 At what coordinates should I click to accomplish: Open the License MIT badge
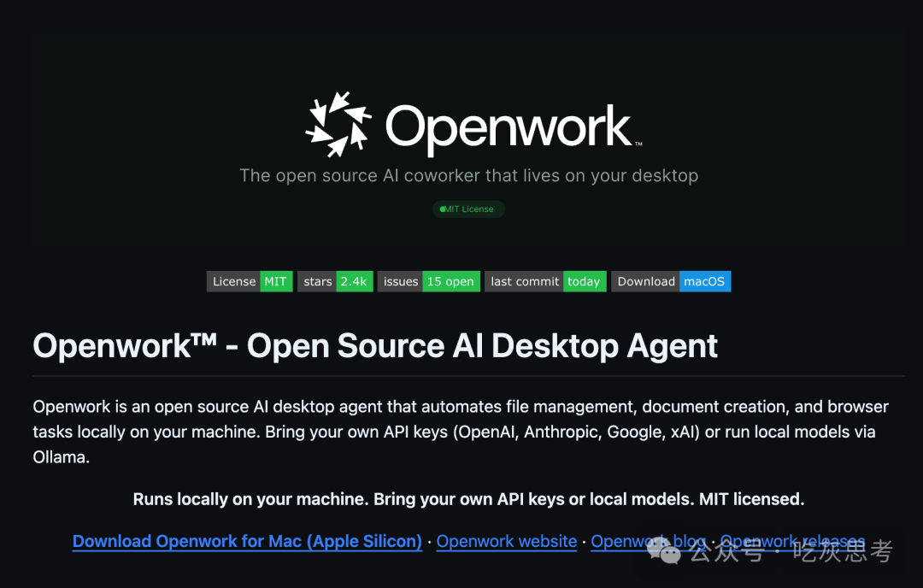[x=250, y=281]
